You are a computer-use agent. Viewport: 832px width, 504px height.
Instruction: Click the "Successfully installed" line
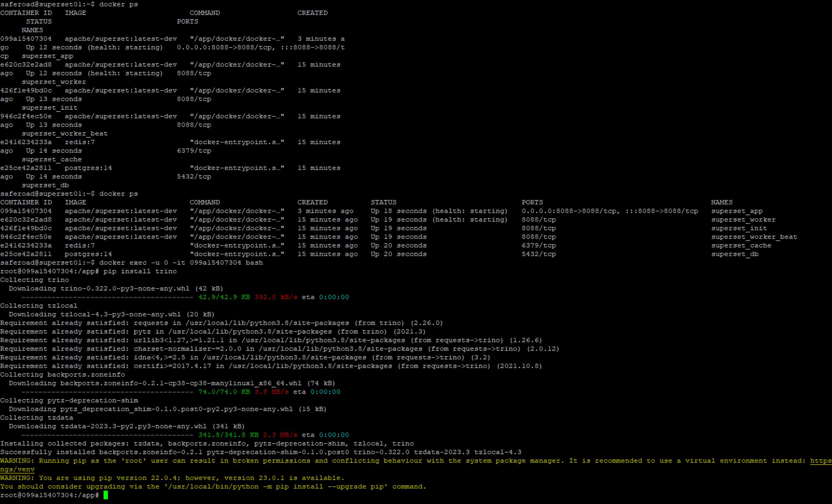tap(261, 452)
